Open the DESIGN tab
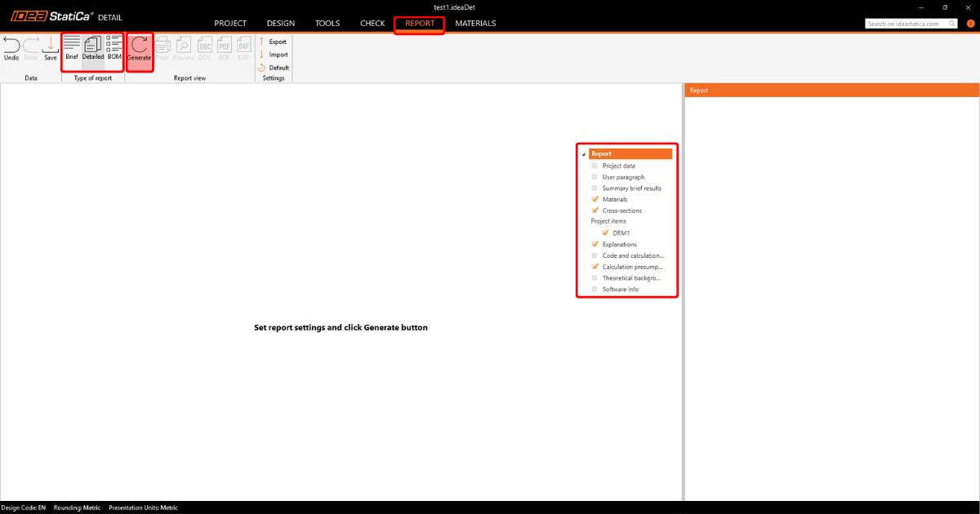The height and width of the screenshot is (514, 980). point(281,24)
